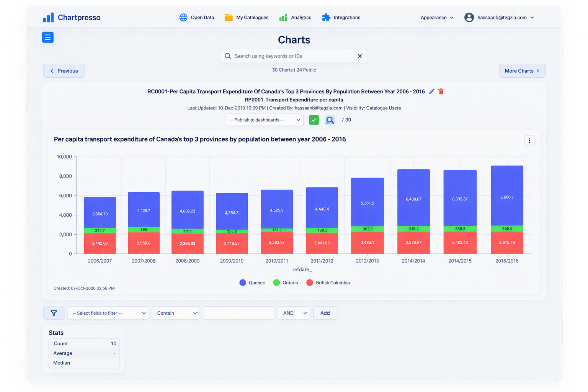
Task: Open the Integrations page
Action: tap(341, 18)
